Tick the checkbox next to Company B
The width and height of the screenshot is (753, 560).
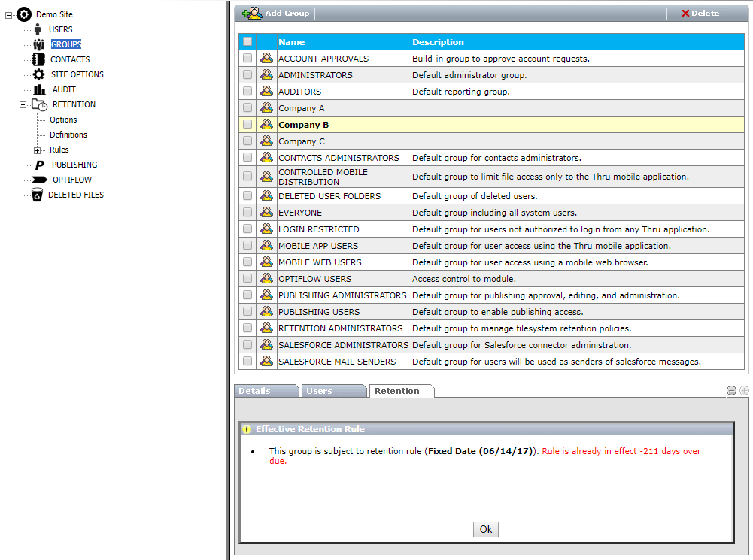[x=247, y=125]
